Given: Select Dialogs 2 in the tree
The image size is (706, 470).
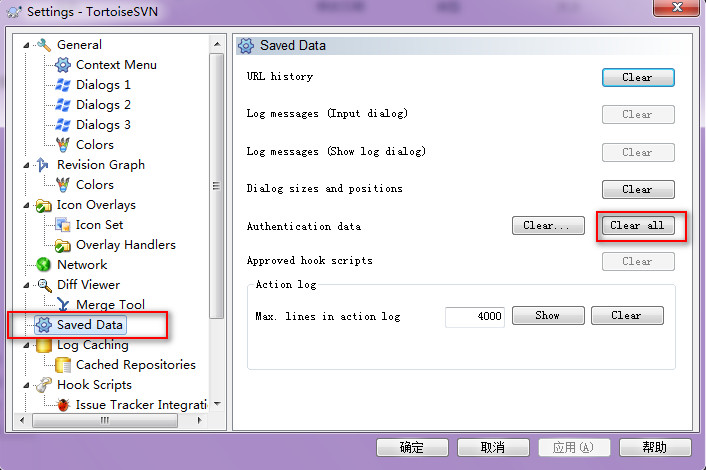Looking at the screenshot, I should 103,105.
